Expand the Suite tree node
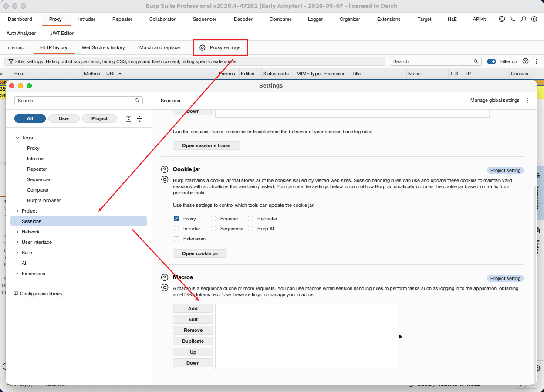The height and width of the screenshot is (392, 544). pyautogui.click(x=17, y=253)
